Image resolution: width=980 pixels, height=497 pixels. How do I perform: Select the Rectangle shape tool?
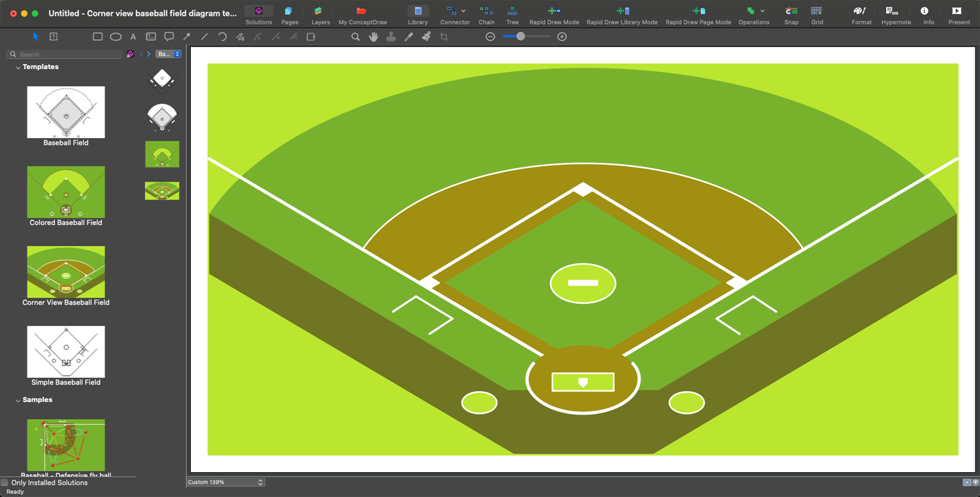click(x=97, y=37)
